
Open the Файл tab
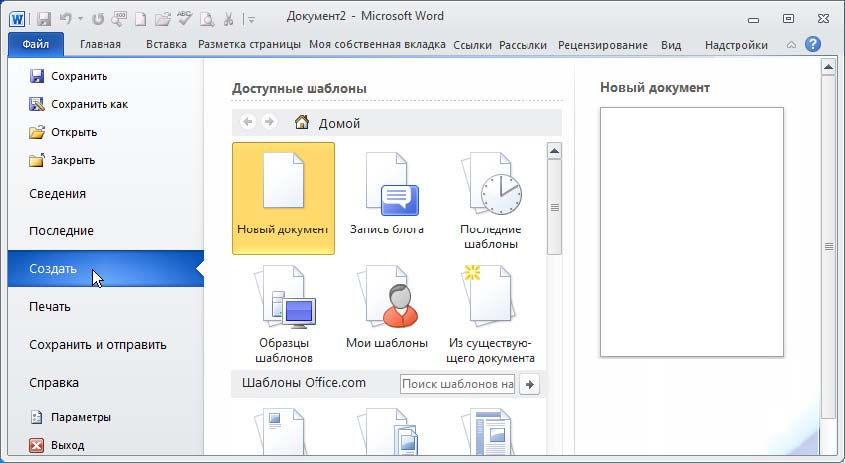36,44
